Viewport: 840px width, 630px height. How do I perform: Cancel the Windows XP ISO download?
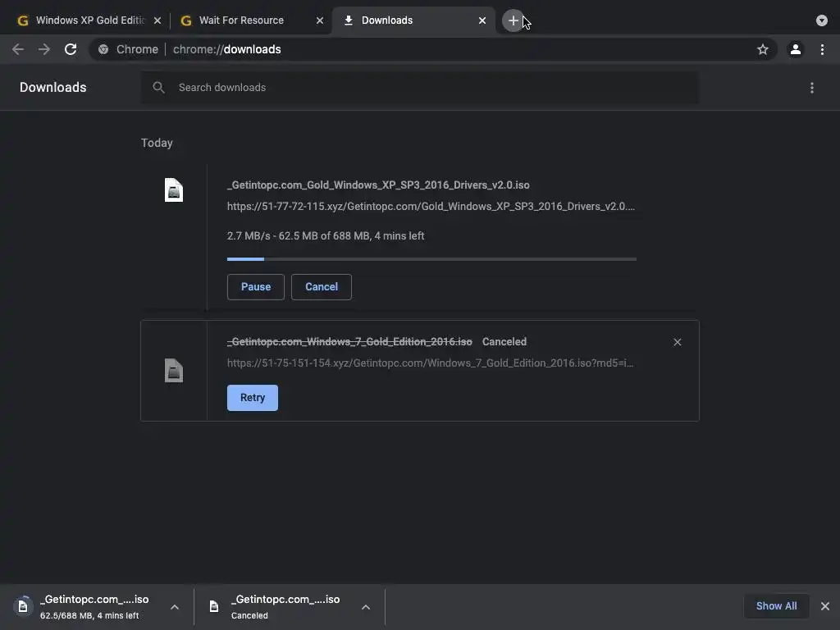pyautogui.click(x=322, y=286)
